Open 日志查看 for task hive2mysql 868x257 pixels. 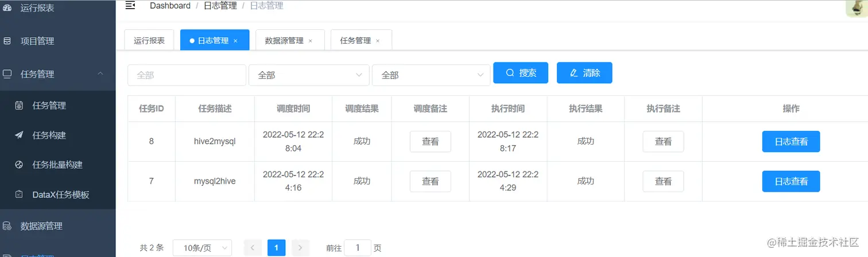tap(791, 142)
